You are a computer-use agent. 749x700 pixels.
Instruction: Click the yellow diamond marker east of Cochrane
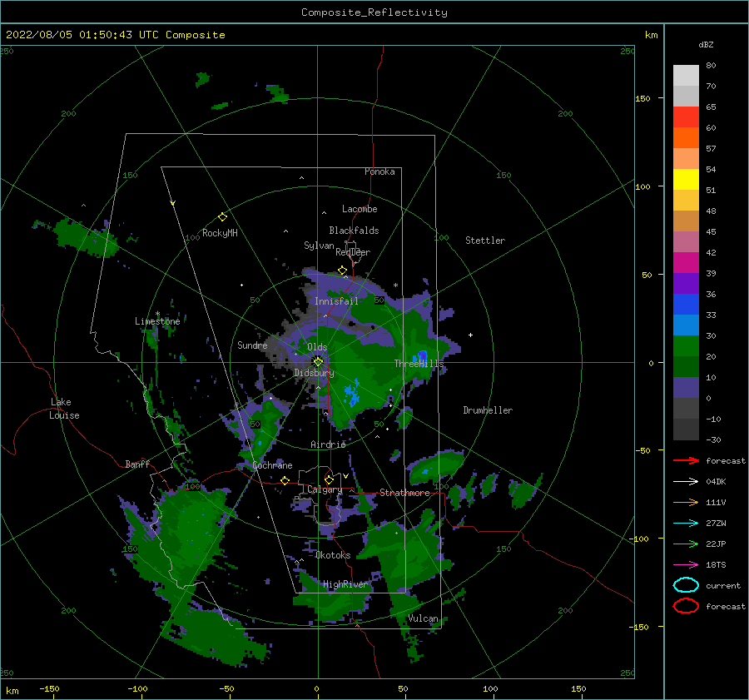285,480
